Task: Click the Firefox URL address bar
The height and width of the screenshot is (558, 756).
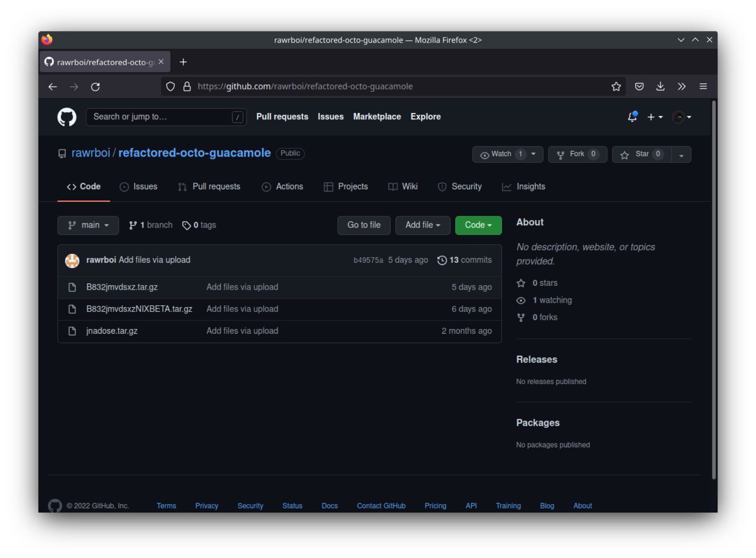Action: click(x=393, y=87)
